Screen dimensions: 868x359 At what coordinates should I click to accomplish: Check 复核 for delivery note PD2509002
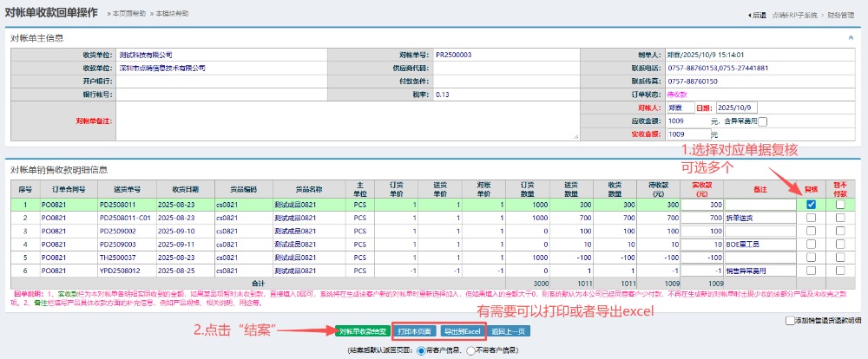pyautogui.click(x=811, y=232)
